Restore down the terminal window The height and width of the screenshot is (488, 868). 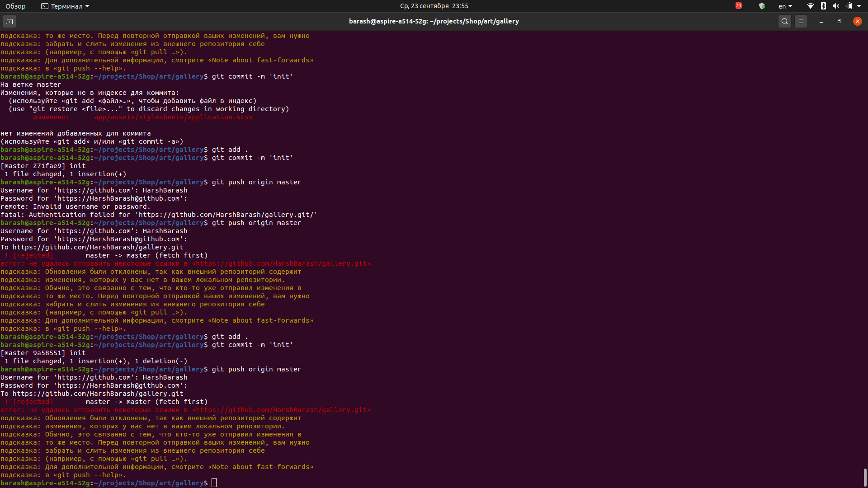point(840,21)
